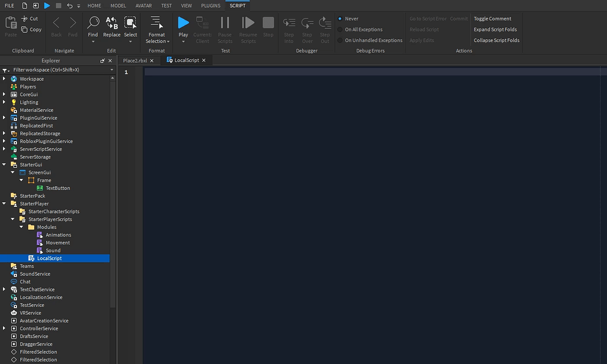
Task: Click the small blue play icon in title bar
Action: tap(47, 5)
